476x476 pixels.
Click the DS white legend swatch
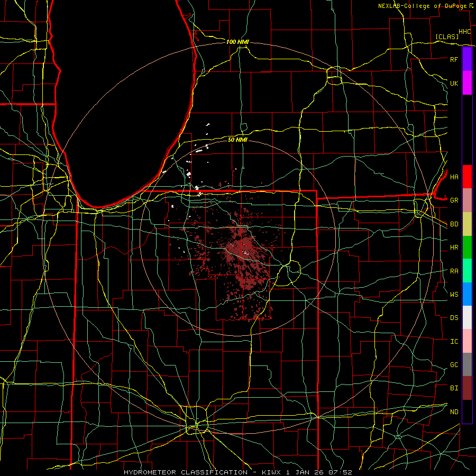tap(467, 317)
